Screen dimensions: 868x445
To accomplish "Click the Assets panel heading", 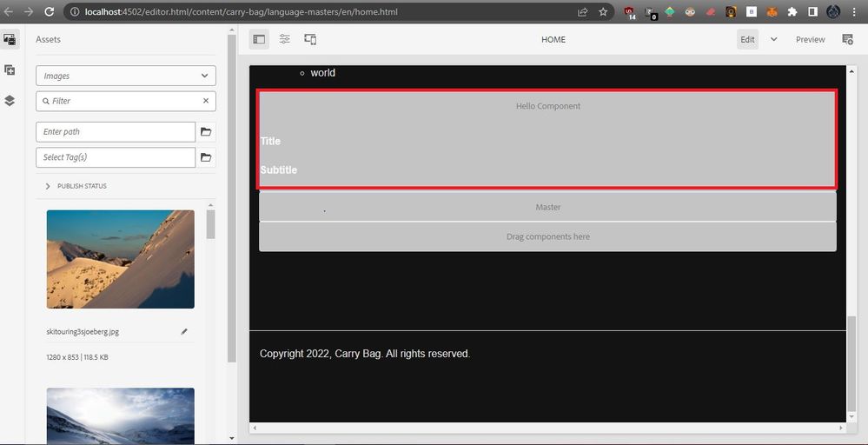I will pos(48,39).
